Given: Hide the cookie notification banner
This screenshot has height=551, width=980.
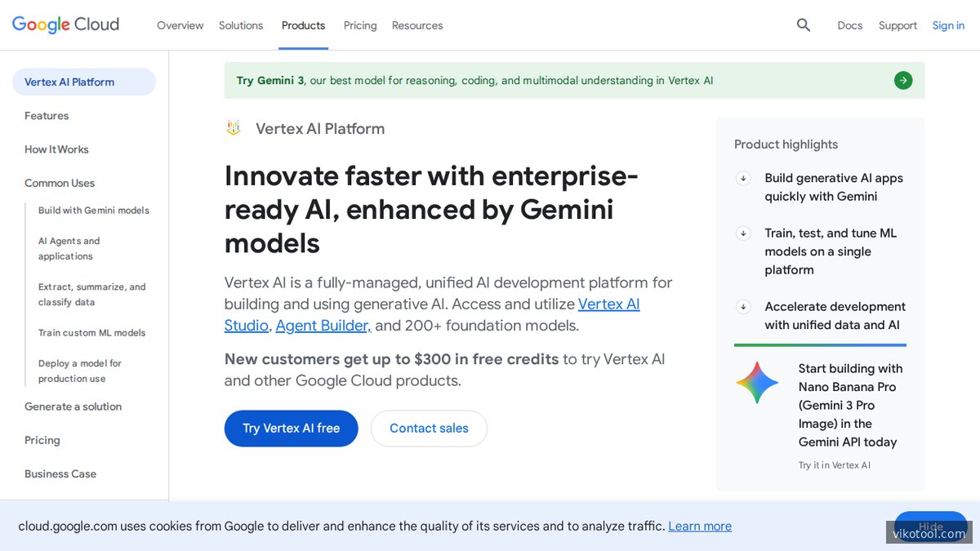Looking at the screenshot, I should pyautogui.click(x=931, y=527).
